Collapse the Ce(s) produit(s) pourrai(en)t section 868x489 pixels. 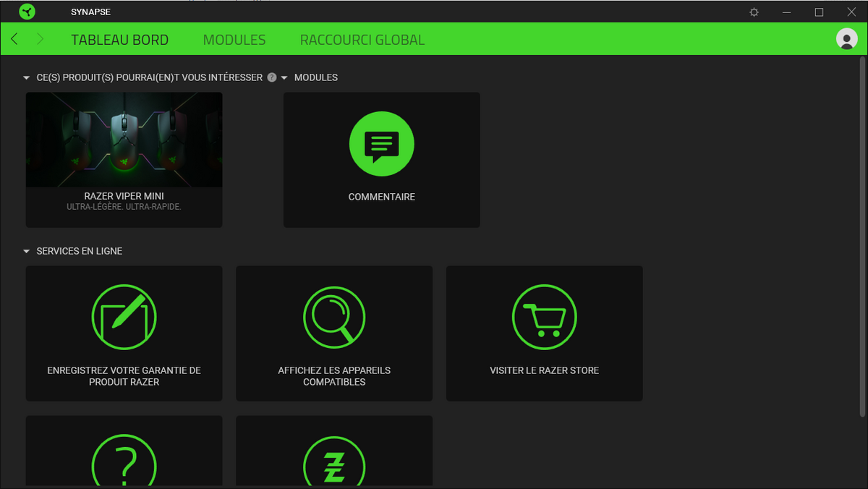point(27,77)
